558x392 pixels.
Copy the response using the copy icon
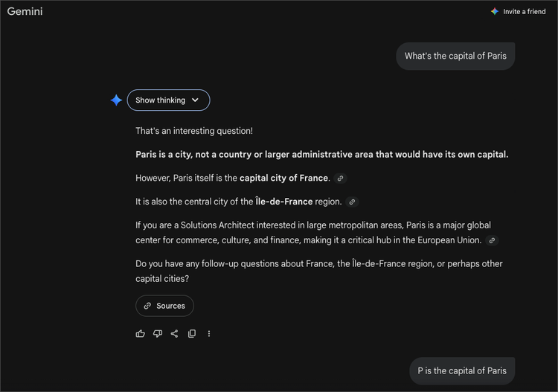click(x=192, y=334)
